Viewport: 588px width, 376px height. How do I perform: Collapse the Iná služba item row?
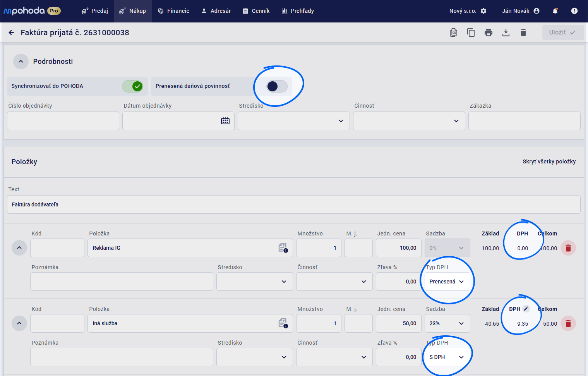(19, 323)
